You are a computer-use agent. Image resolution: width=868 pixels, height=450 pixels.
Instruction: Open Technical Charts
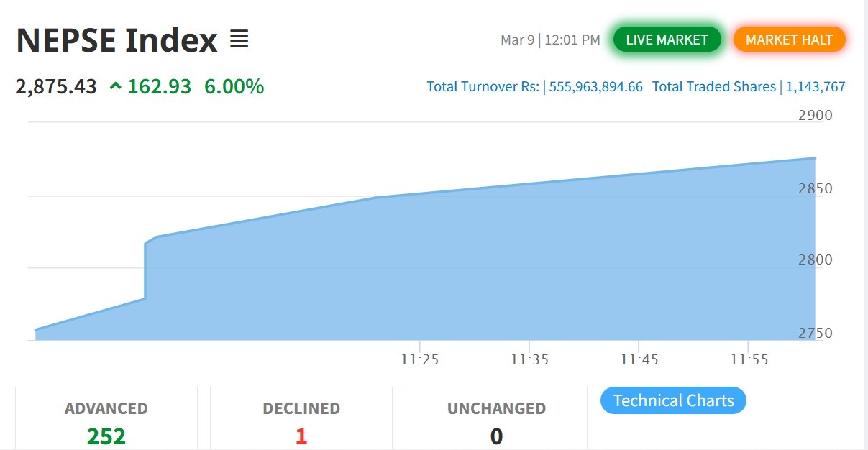(x=673, y=400)
